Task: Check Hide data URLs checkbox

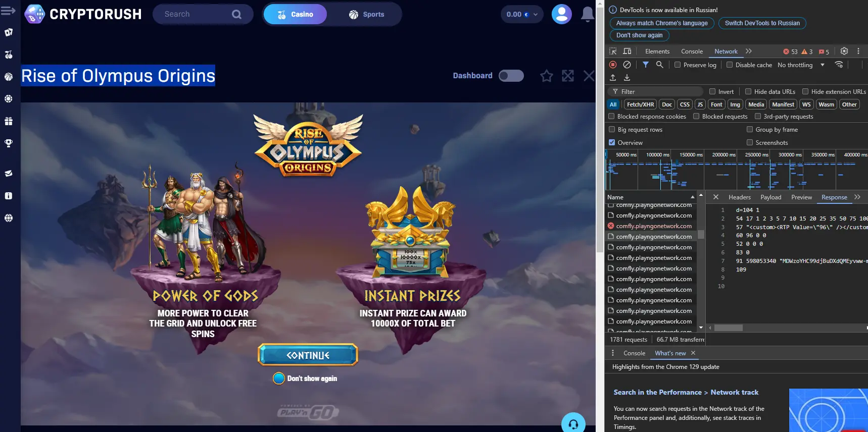Action: pyautogui.click(x=748, y=91)
